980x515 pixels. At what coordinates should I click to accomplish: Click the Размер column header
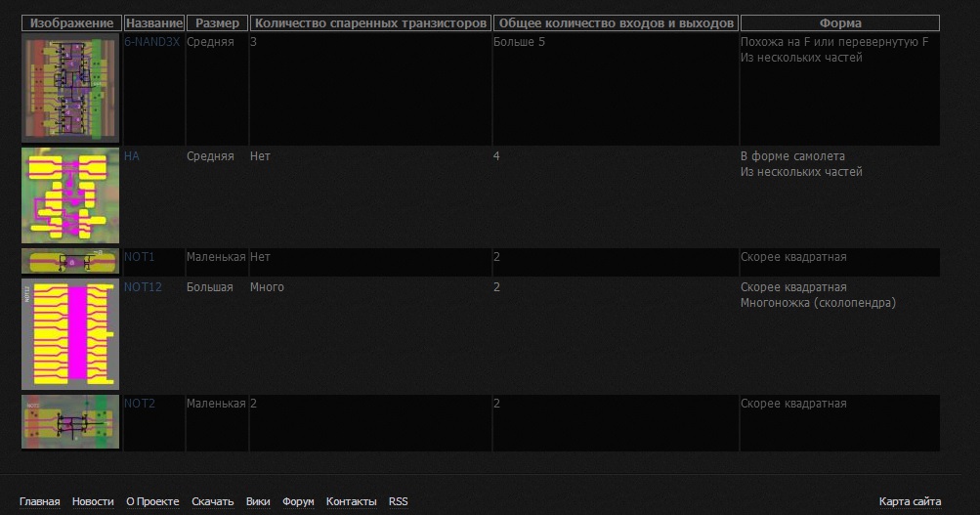tap(216, 22)
